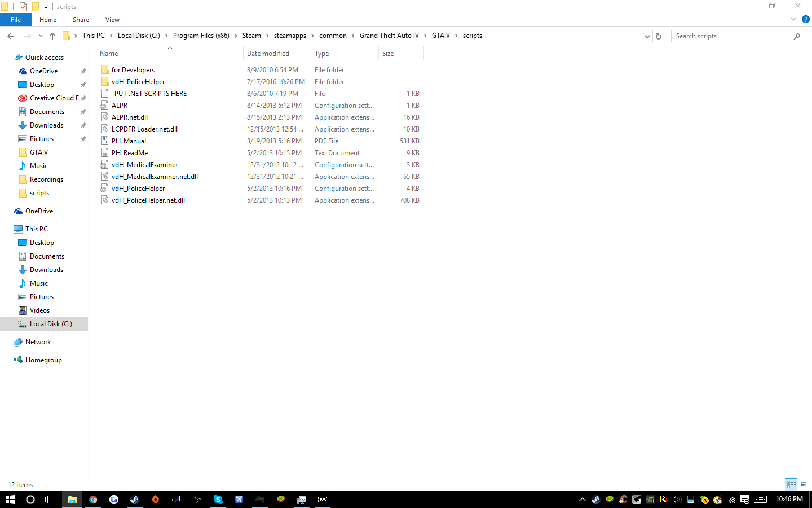Image resolution: width=812 pixels, height=508 pixels.
Task: Open Steam from taskbar
Action: pyautogui.click(x=135, y=500)
